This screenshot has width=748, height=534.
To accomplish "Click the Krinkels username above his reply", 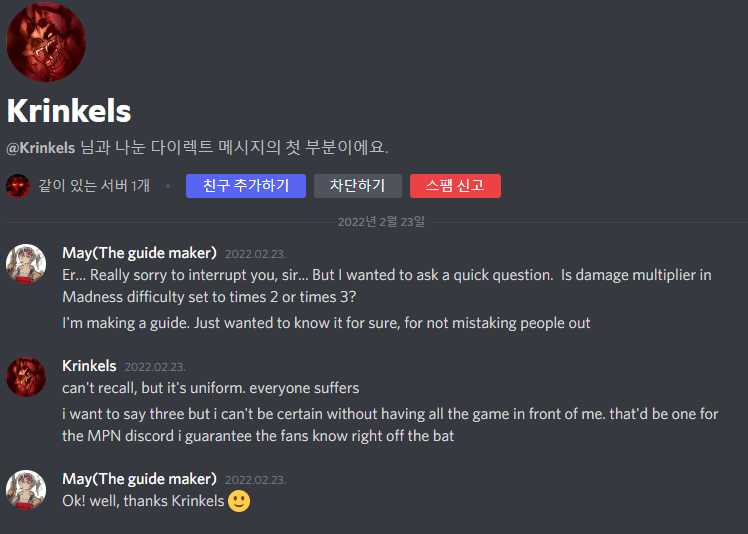I will 89,366.
